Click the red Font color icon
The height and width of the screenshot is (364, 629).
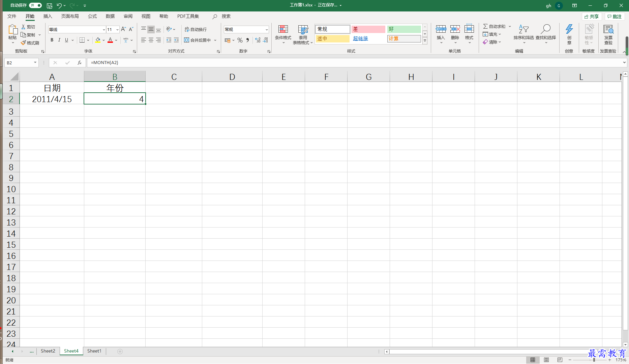pyautogui.click(x=110, y=40)
